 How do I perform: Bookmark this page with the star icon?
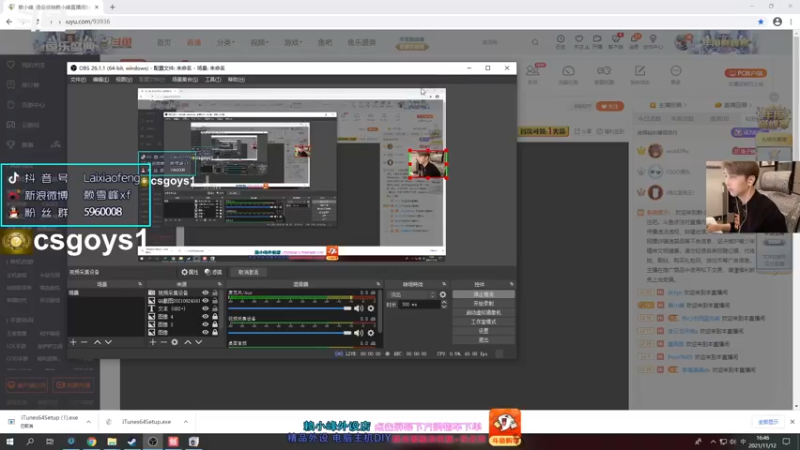click(x=761, y=21)
